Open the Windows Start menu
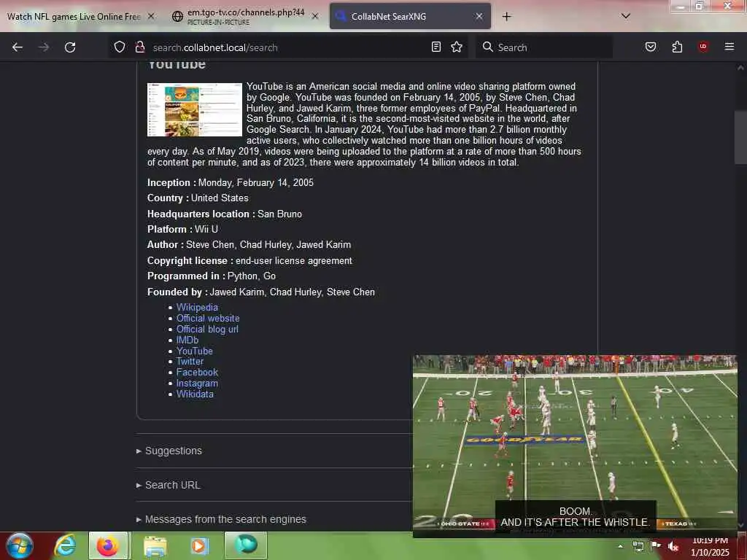Viewport: 747px width, 560px height. click(19, 546)
